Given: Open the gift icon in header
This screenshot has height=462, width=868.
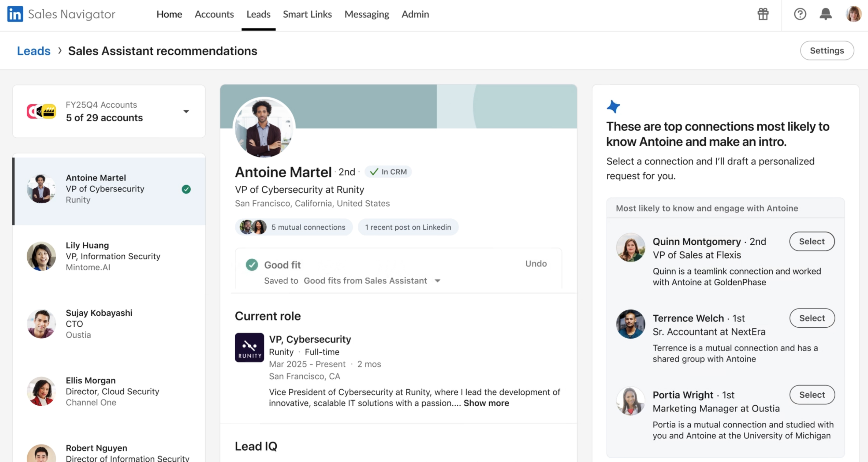Looking at the screenshot, I should (x=763, y=14).
